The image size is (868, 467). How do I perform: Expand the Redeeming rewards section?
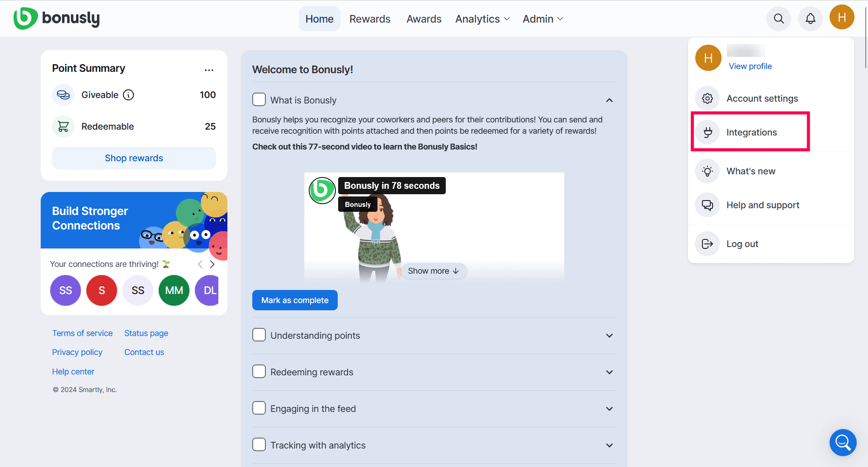click(x=609, y=372)
